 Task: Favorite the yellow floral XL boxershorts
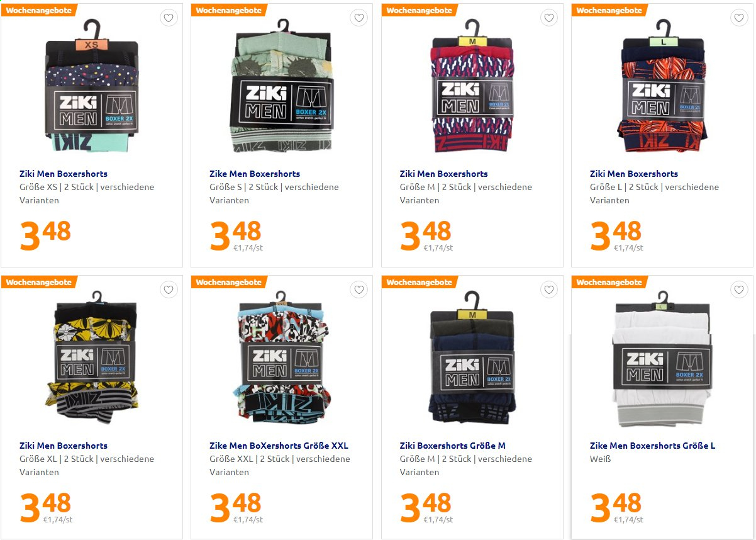click(169, 290)
